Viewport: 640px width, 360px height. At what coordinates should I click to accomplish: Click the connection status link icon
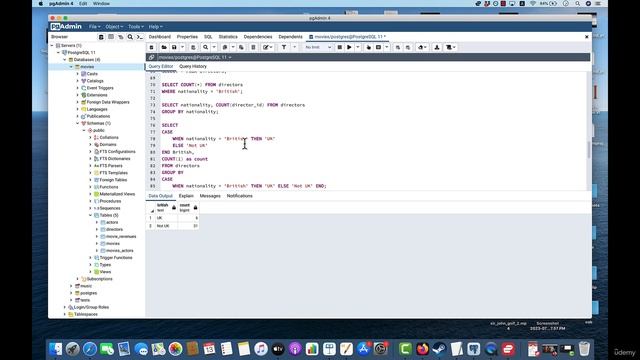pyautogui.click(x=151, y=57)
